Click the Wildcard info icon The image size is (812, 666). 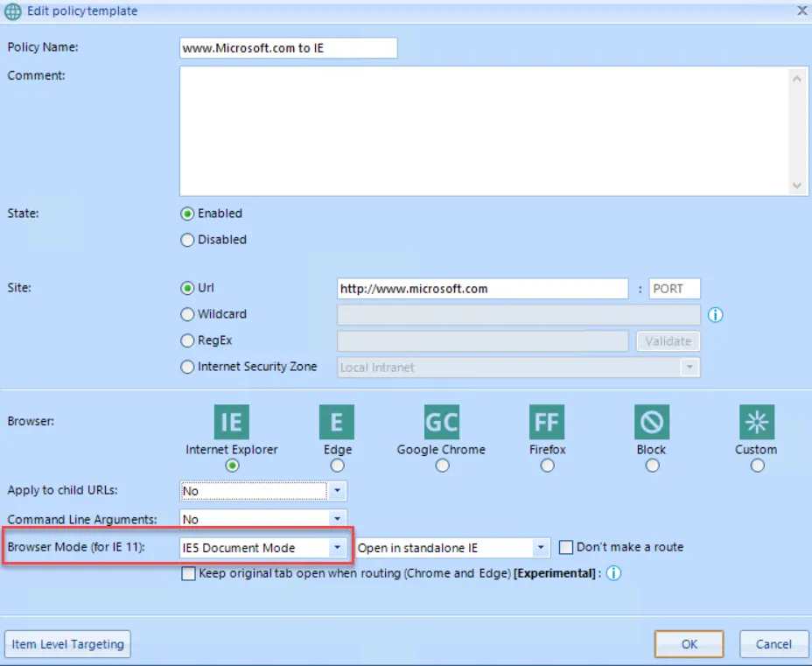pos(715,314)
